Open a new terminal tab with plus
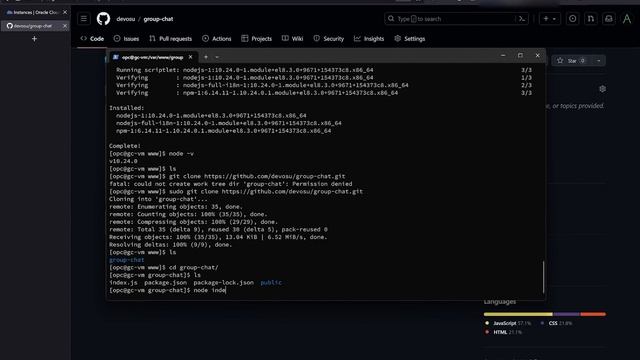Screen dimensions: 640x360 206,57
